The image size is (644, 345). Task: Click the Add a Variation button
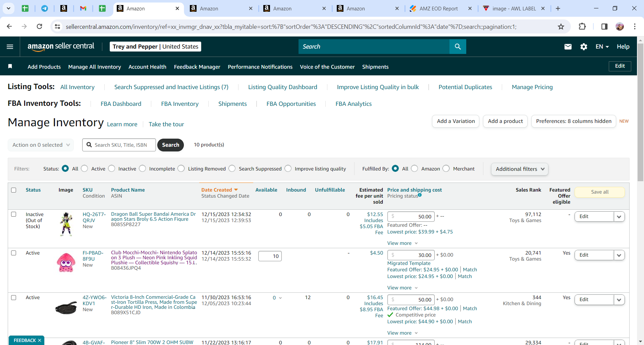(x=456, y=121)
